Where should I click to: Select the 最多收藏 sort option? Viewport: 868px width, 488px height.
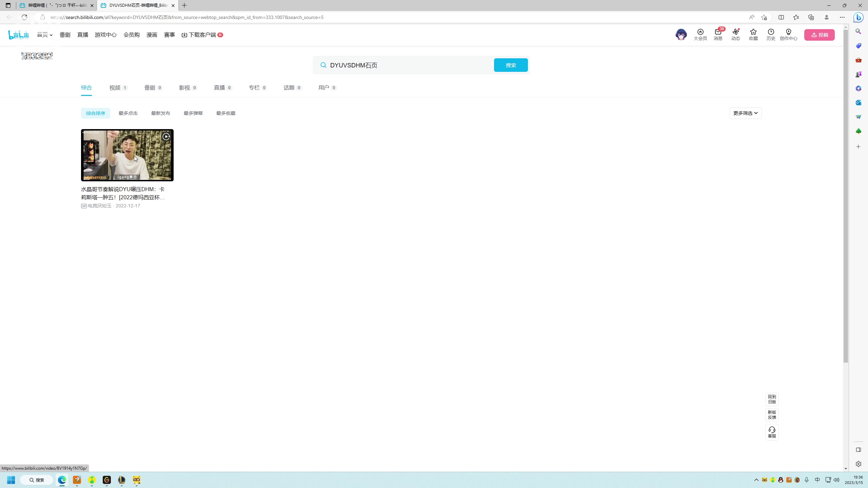click(226, 113)
